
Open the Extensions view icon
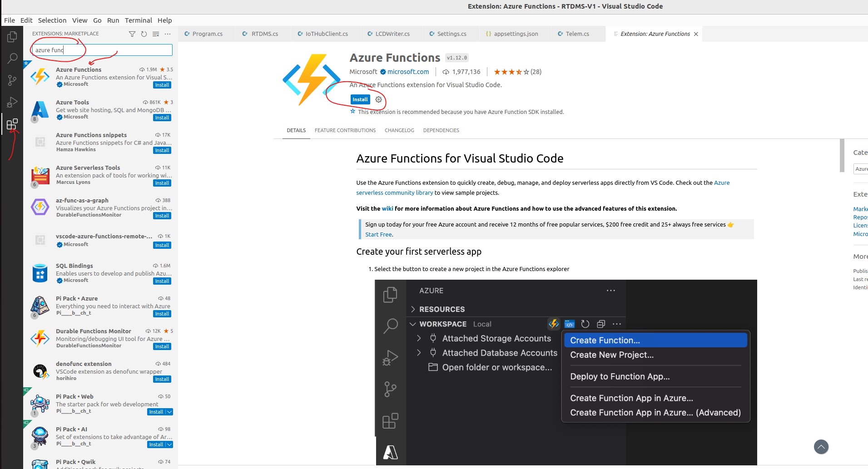coord(12,124)
